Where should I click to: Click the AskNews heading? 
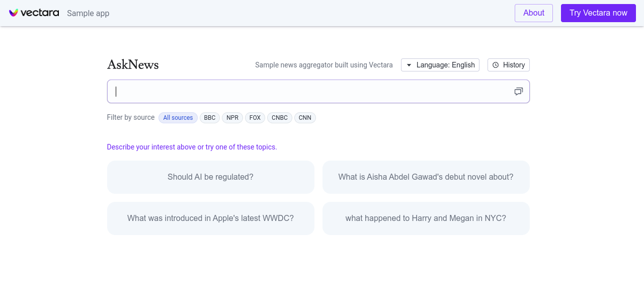133,65
